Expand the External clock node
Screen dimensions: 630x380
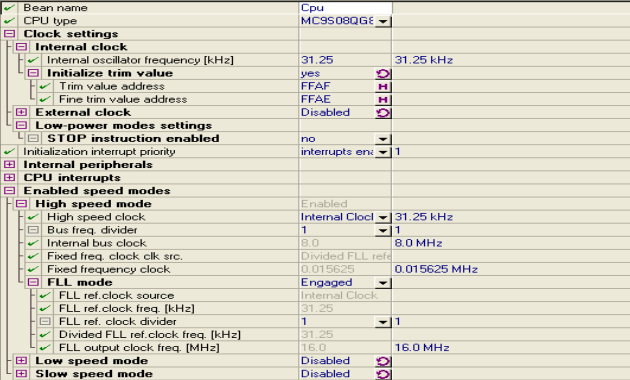21,112
